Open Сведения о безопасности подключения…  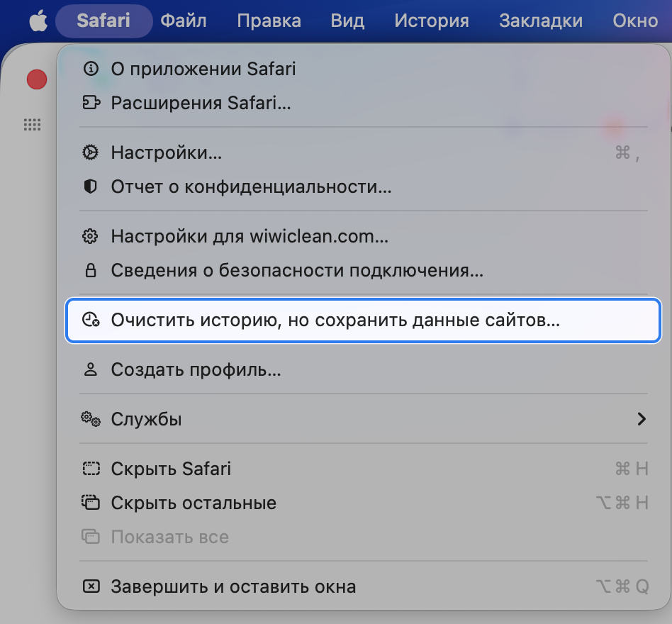pos(364,270)
